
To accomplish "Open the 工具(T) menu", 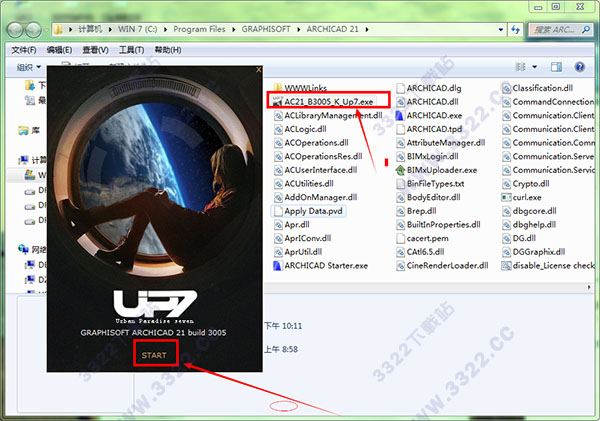I will pos(131,50).
